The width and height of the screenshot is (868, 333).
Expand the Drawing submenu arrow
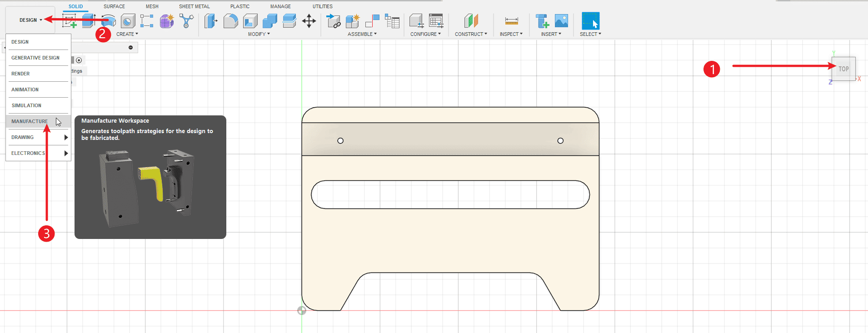66,137
